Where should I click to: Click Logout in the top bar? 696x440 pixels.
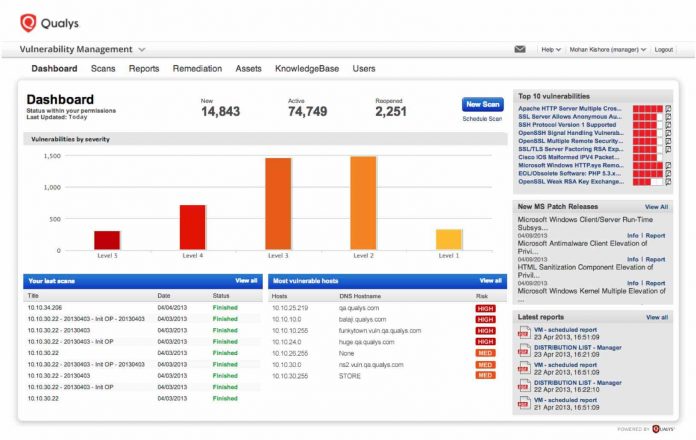pyautogui.click(x=664, y=49)
